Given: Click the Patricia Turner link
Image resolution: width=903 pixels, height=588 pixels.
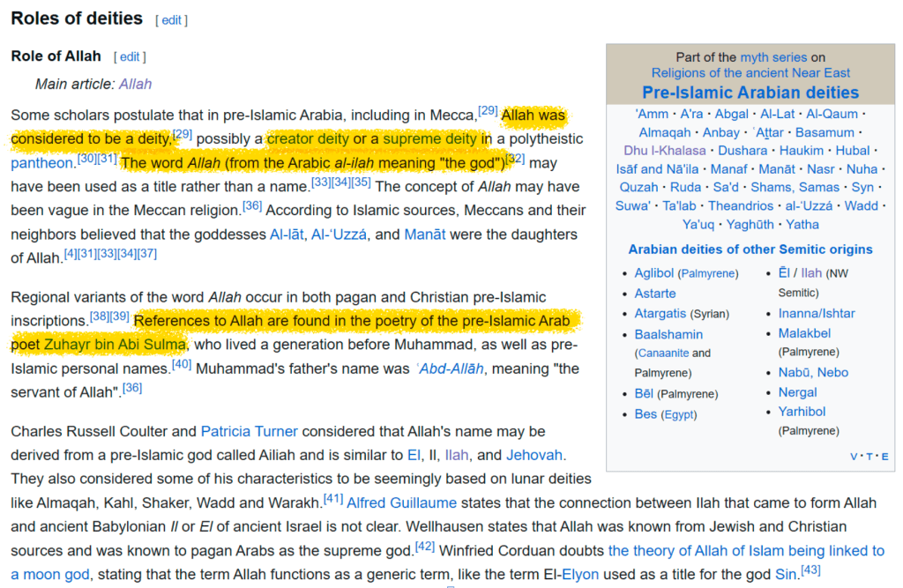Looking at the screenshot, I should [x=250, y=432].
